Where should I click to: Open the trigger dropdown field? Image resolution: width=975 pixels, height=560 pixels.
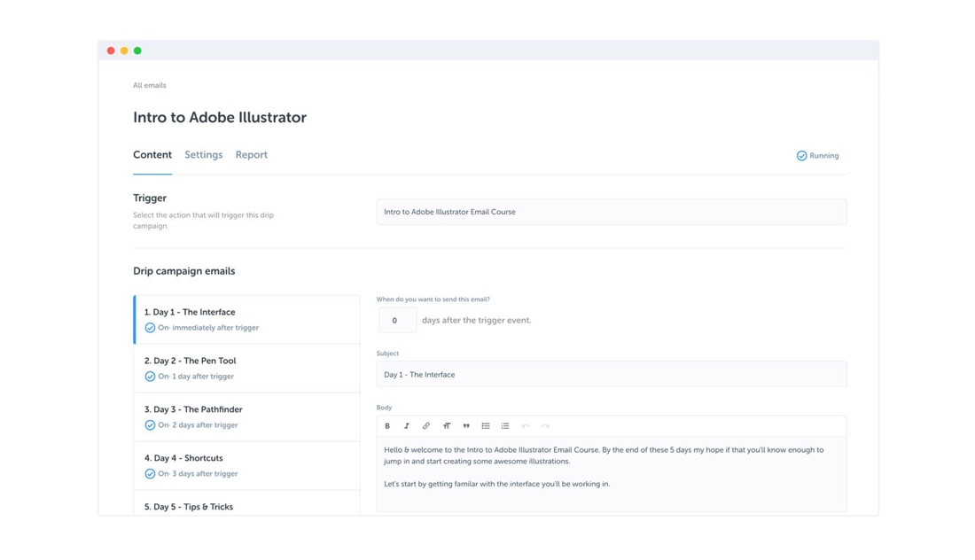click(612, 212)
